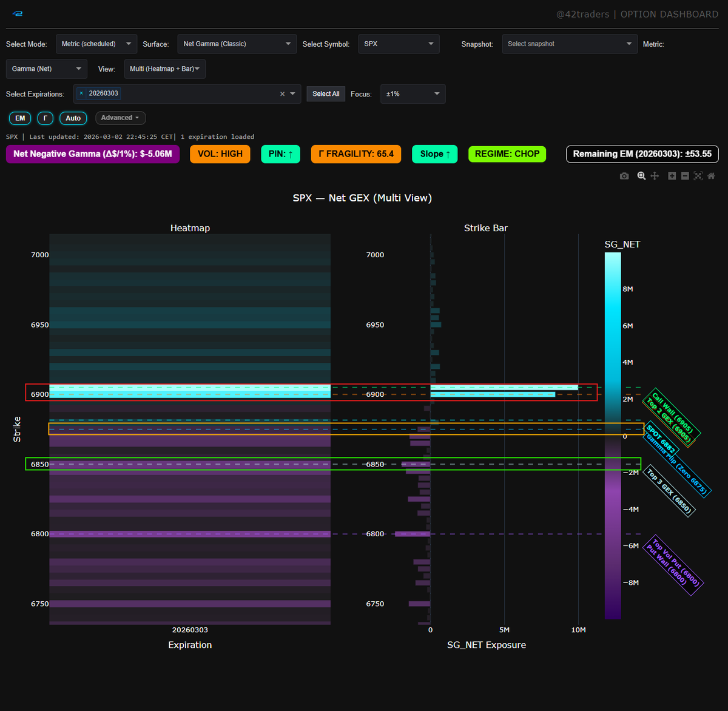Click the Autoscale icon in plot modebar
Viewport: 728px width, 711px height.
click(698, 176)
